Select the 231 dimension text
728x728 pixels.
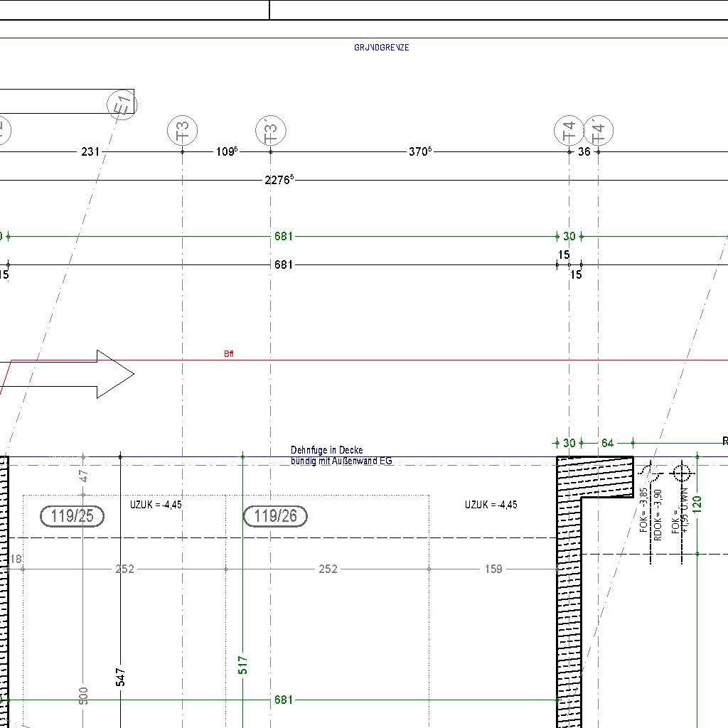(90, 151)
